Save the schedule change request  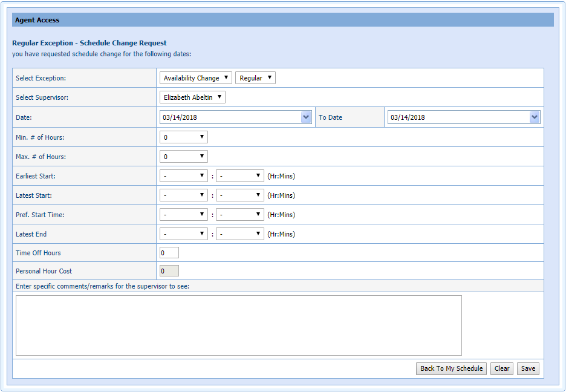528,368
